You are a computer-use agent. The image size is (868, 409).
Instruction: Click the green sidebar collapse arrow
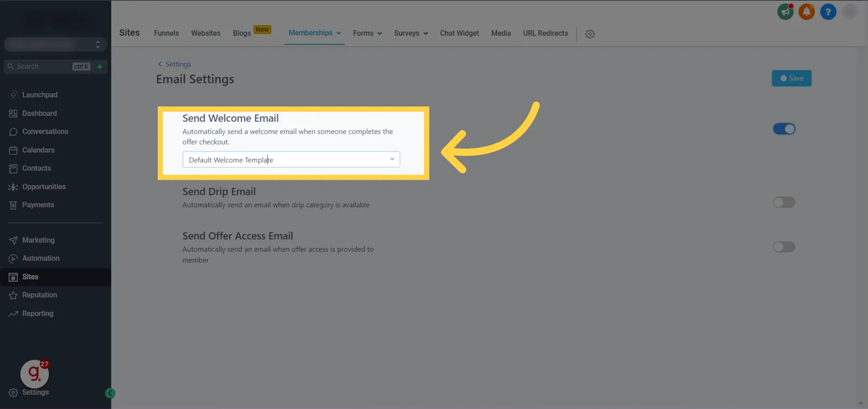pos(110,393)
